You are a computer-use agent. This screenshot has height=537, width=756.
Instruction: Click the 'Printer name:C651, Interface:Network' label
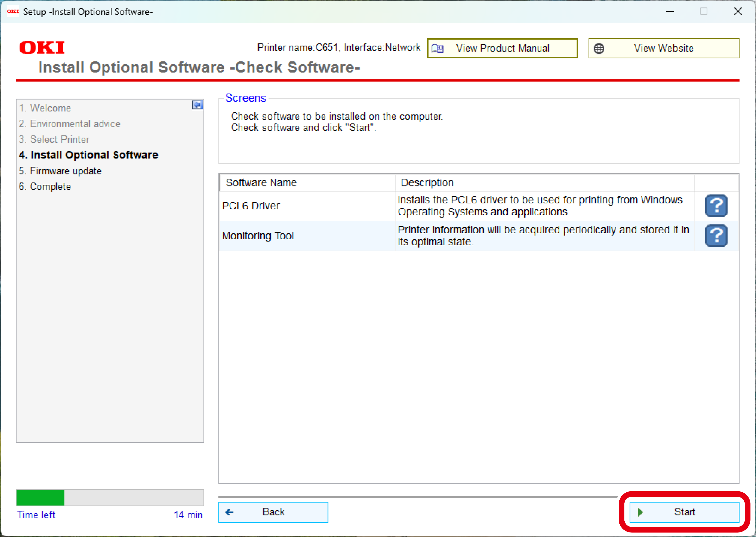click(339, 48)
